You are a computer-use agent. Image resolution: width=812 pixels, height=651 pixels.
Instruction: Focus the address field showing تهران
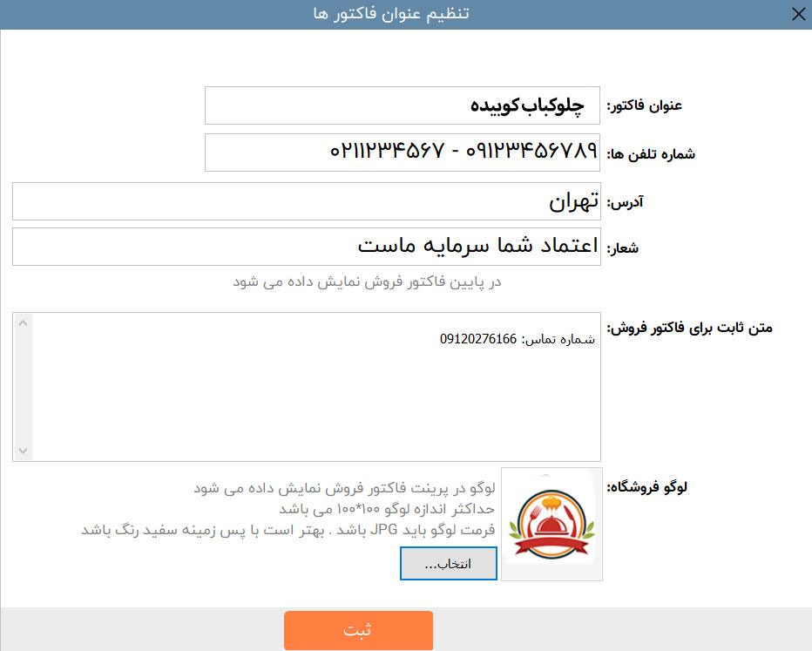[x=307, y=201]
